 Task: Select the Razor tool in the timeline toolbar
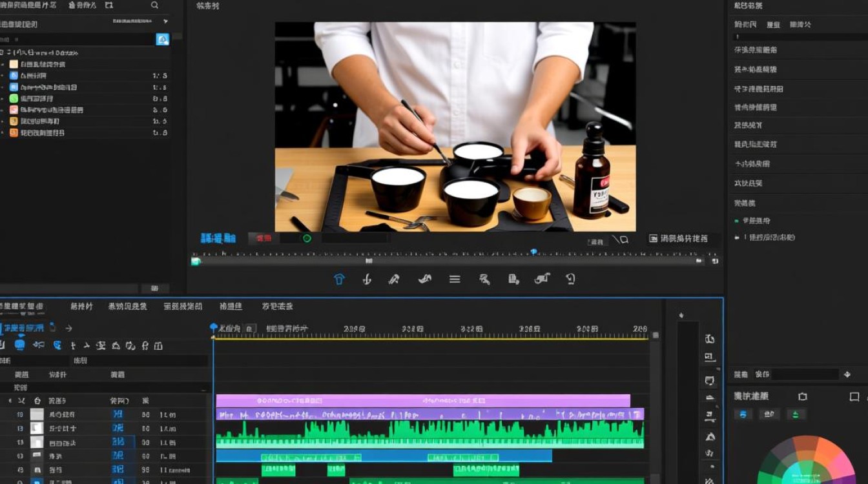pos(39,345)
